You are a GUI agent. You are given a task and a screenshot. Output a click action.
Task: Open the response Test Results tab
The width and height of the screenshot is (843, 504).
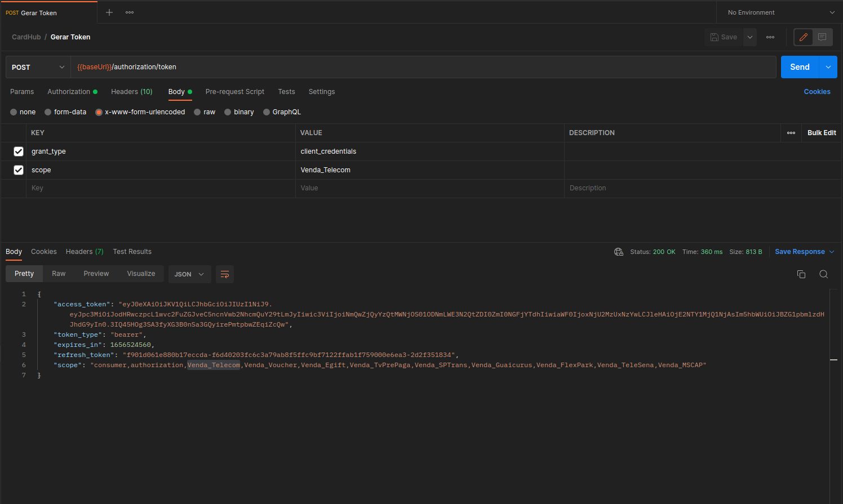coord(132,252)
